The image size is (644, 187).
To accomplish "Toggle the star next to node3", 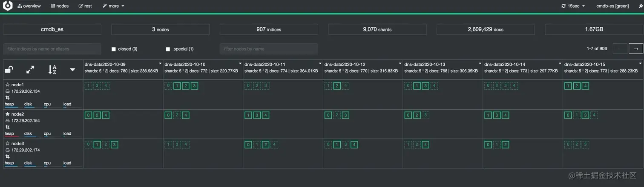I will tap(8, 143).
